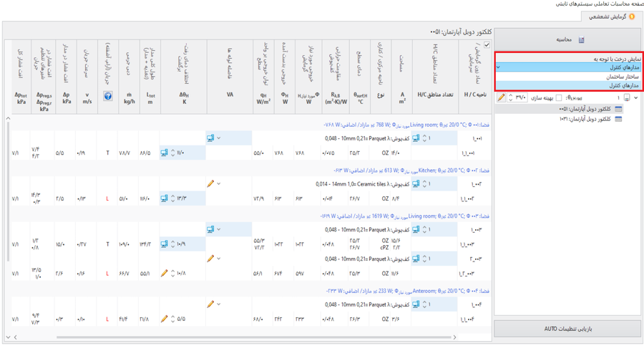Click the pencil icon next to ΔθH value ۱۰/۸
The width and height of the screenshot is (644, 346).
click(x=164, y=273)
